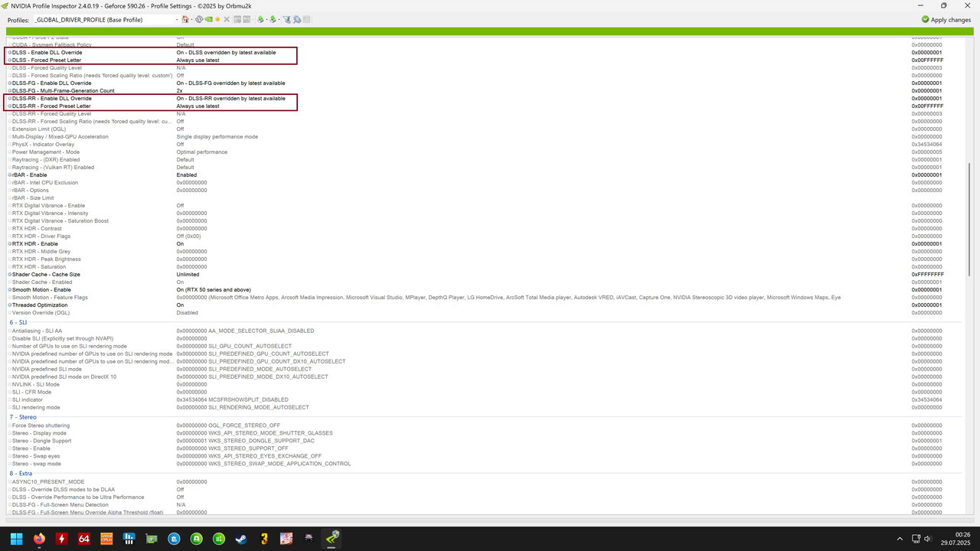Open the Windows Start menu
980x551 pixels.
(16, 539)
